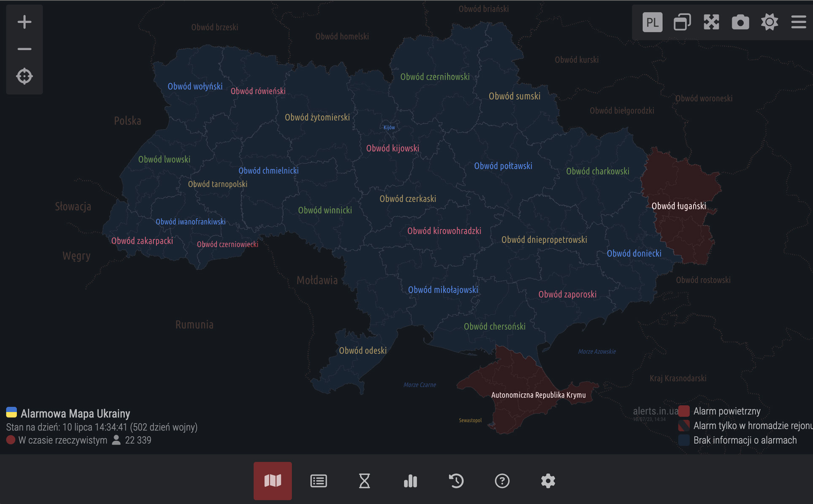Select Obwód dniepropetrowski on the map

(x=544, y=239)
